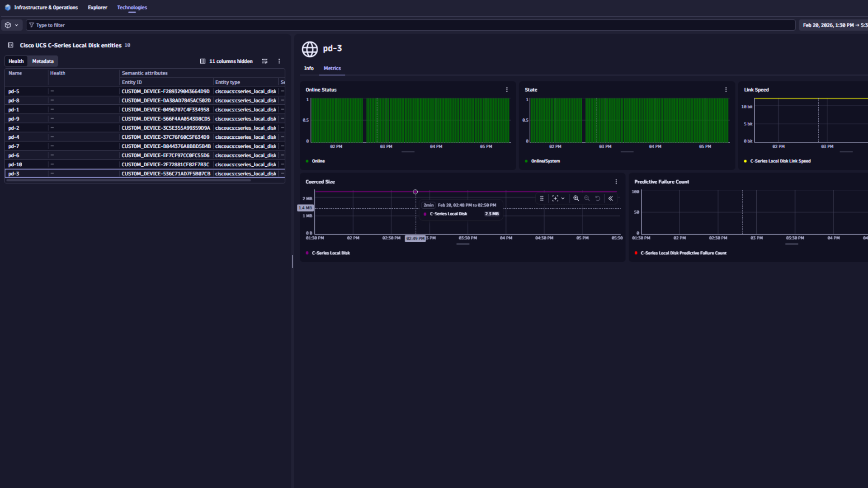Click the row density settings icon

tap(265, 61)
